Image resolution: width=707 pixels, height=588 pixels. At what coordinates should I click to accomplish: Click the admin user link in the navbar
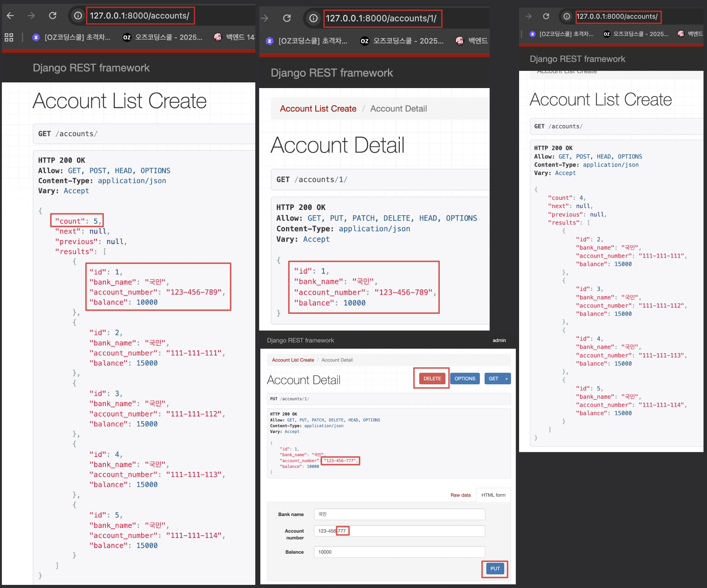(499, 340)
